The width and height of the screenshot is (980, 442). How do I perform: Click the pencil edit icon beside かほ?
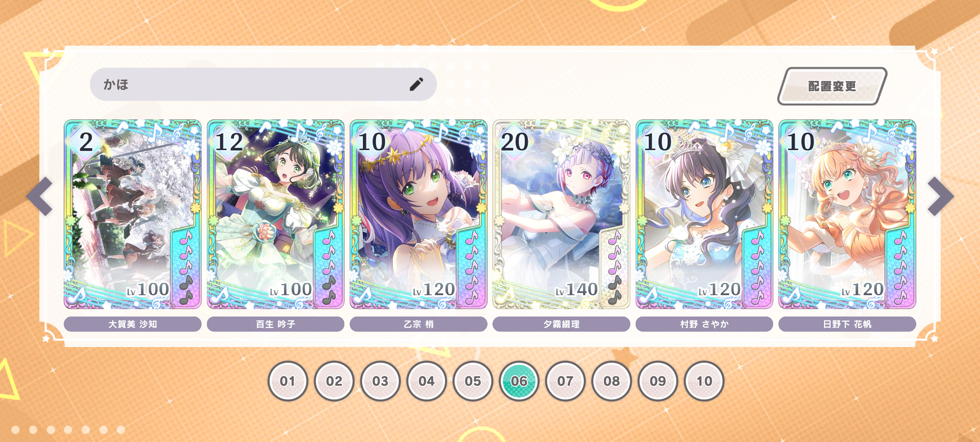416,84
